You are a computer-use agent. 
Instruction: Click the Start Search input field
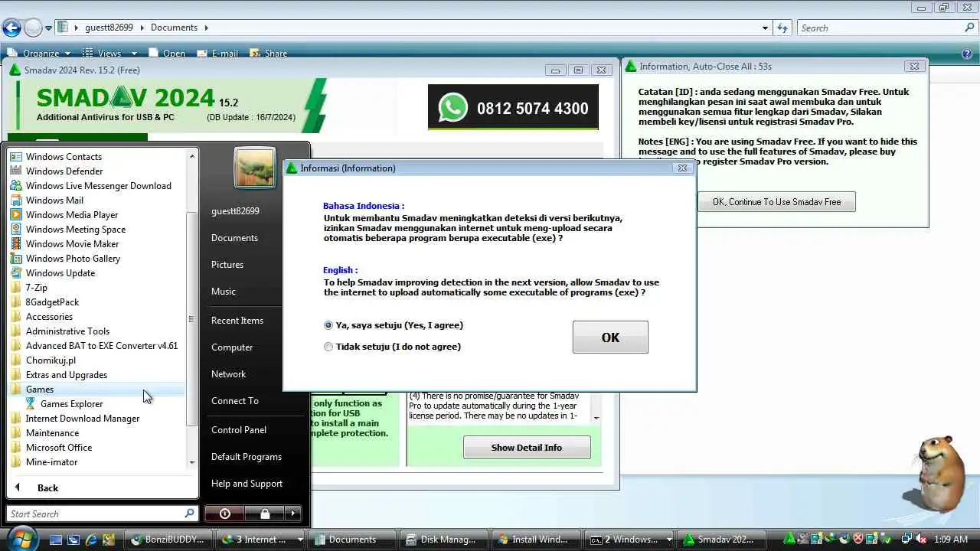click(103, 514)
